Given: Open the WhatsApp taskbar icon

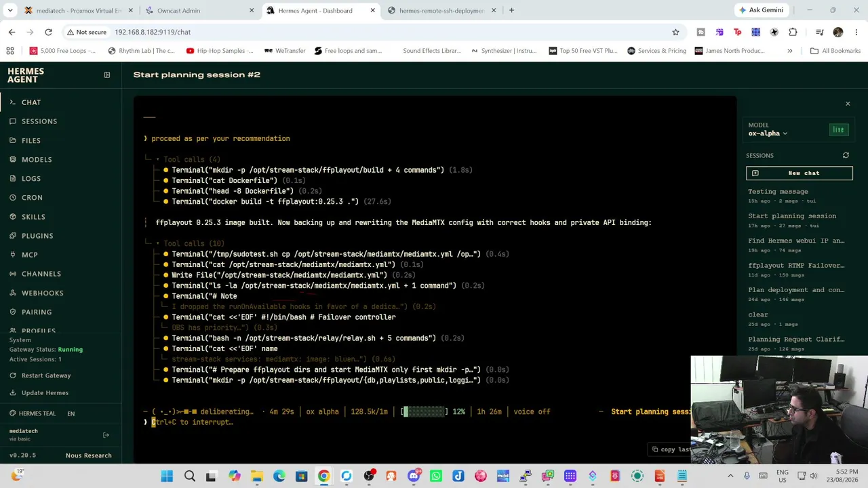Looking at the screenshot, I should coord(435,476).
